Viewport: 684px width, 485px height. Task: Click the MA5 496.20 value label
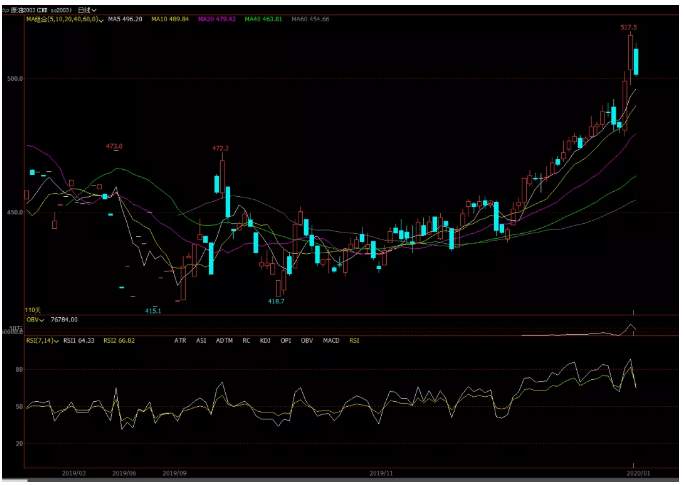(x=125, y=19)
